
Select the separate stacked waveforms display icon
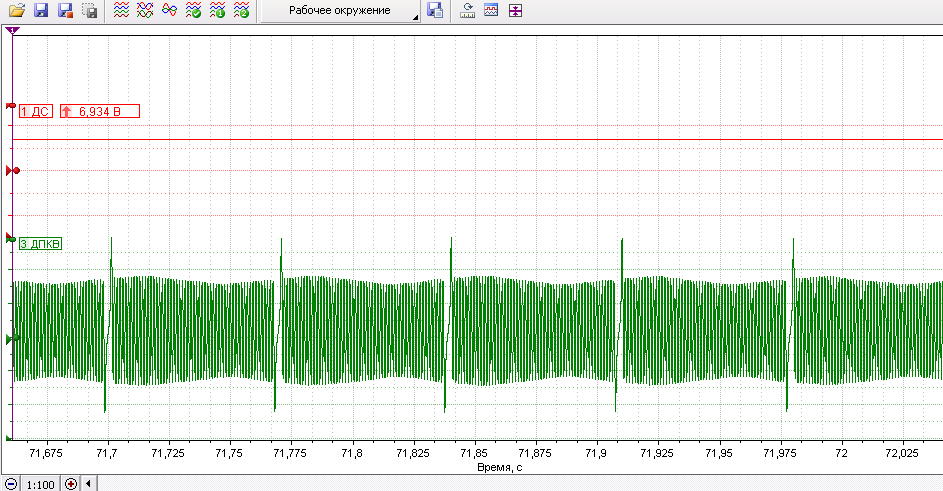click(121, 10)
